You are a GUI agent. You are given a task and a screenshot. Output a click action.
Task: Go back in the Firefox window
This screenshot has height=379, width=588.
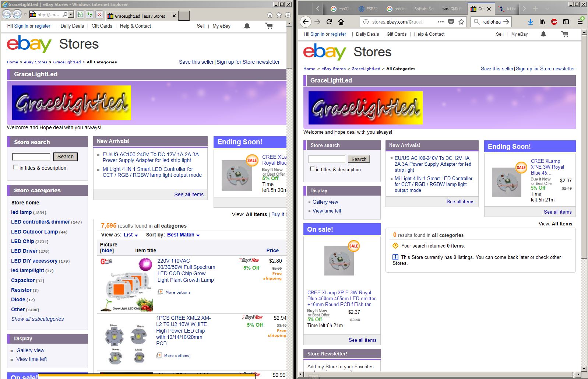[306, 22]
